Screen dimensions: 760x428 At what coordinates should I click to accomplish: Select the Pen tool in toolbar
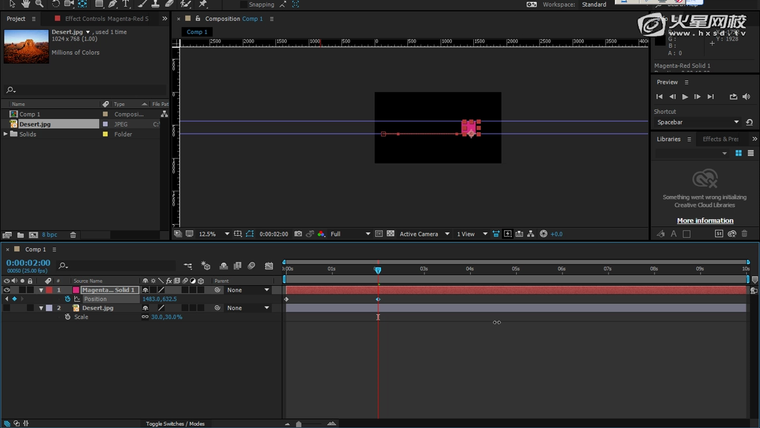point(112,4)
